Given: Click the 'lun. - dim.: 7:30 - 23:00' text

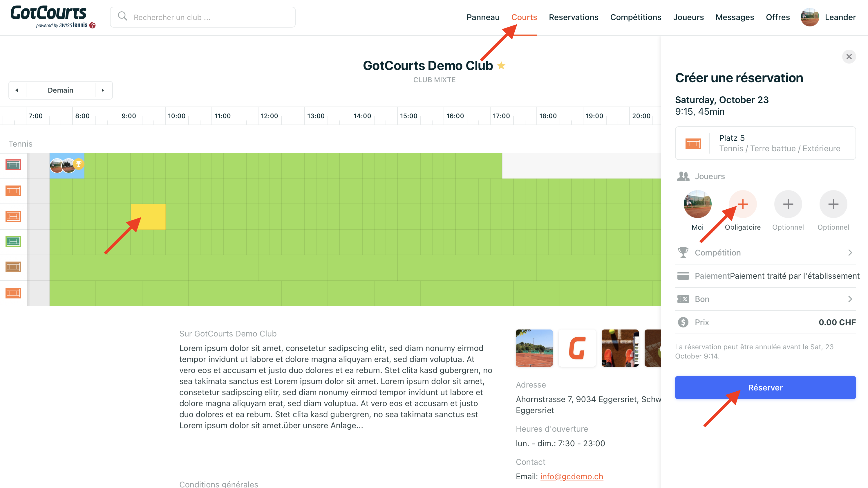Looking at the screenshot, I should (x=560, y=443).
